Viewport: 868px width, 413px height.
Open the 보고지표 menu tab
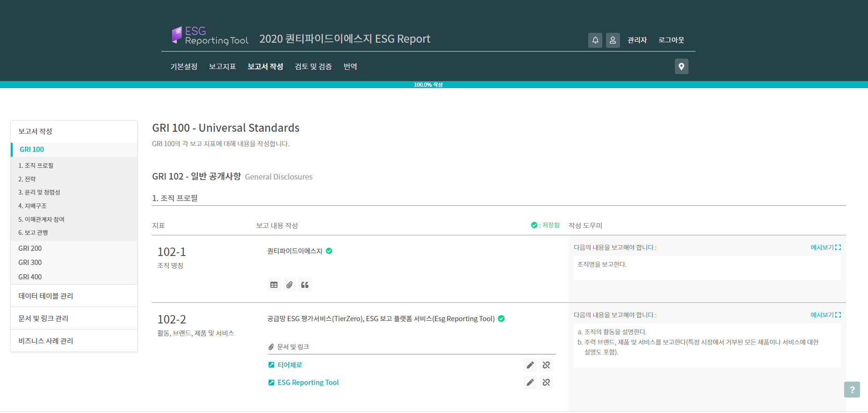pyautogui.click(x=222, y=67)
